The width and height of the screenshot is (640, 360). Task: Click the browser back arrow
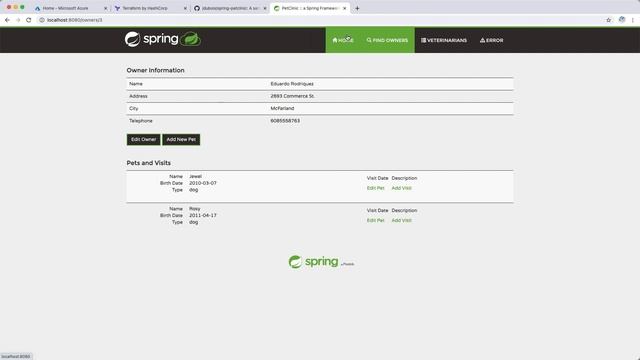click(x=7, y=20)
